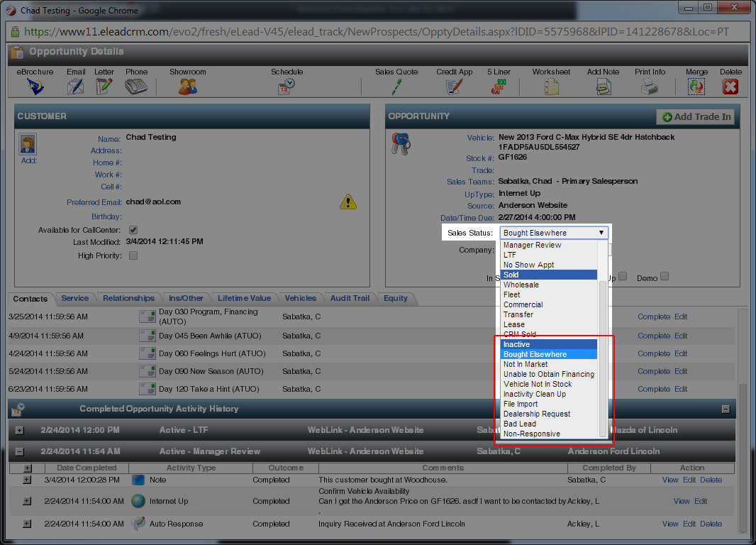
Task: Open the 5 Liner icon
Action: pos(499,87)
